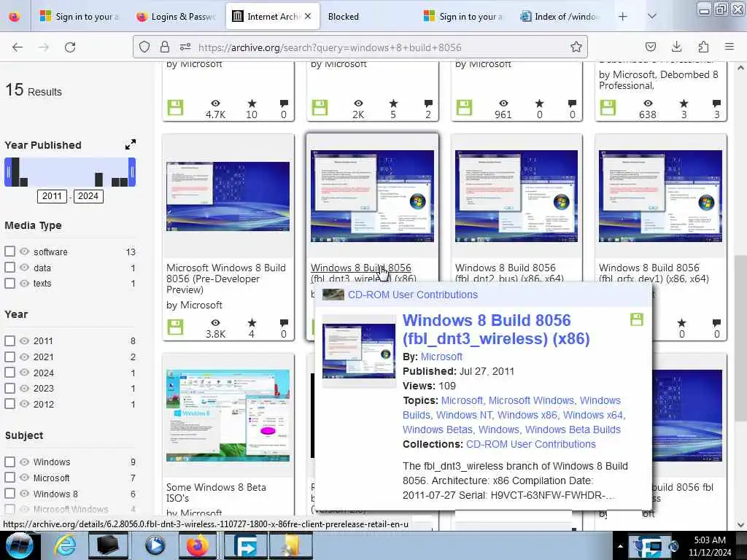Viewport: 747px width, 560px height.
Task: Open the Windows Start menu
Action: (19, 545)
